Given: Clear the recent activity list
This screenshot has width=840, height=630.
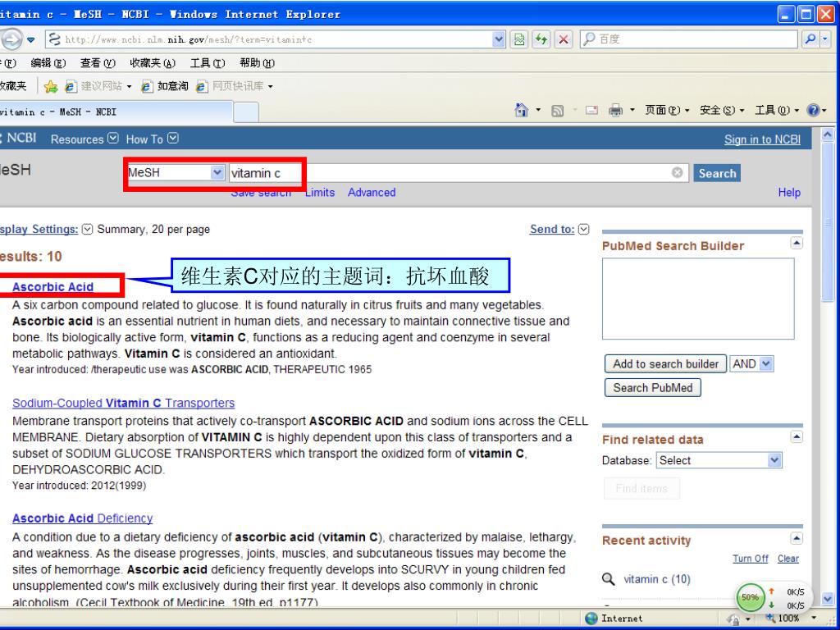Looking at the screenshot, I should tap(788, 558).
